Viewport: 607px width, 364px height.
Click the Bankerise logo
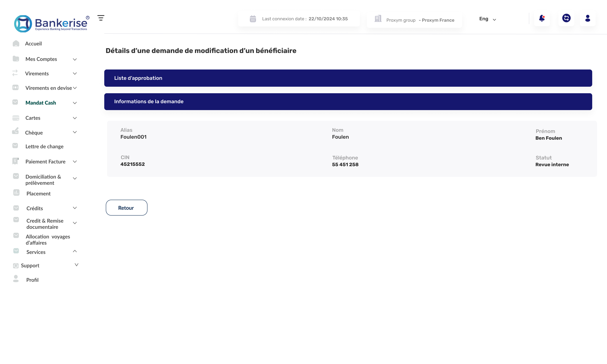coord(52,24)
